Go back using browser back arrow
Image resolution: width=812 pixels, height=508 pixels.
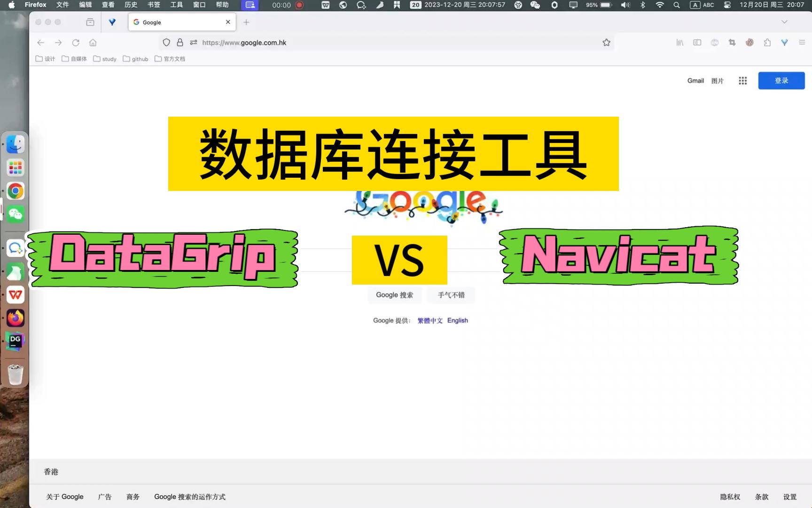pos(41,43)
